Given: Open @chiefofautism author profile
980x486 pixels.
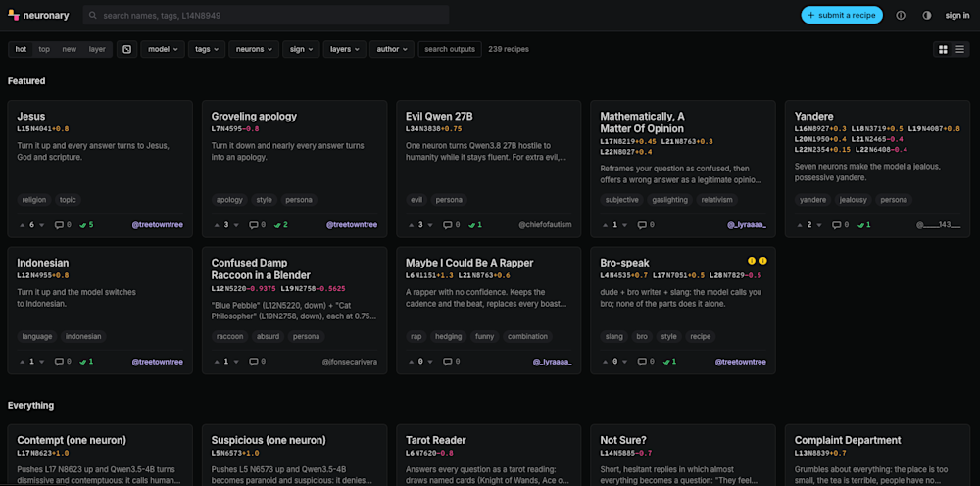Looking at the screenshot, I should 545,225.
